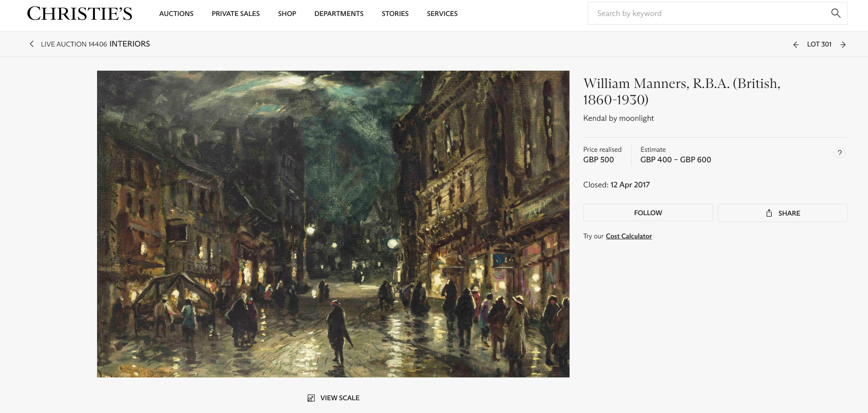Go to previous lot using left arrow

[796, 45]
